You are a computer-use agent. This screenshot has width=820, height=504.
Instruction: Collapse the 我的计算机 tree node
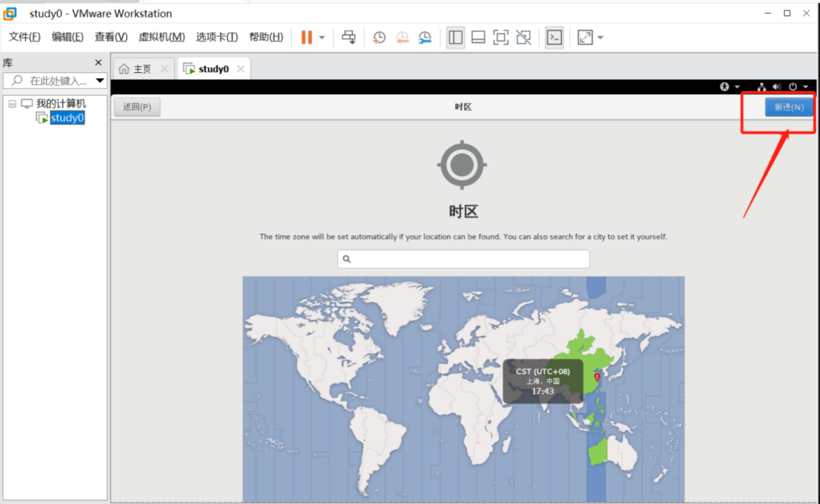[x=12, y=104]
